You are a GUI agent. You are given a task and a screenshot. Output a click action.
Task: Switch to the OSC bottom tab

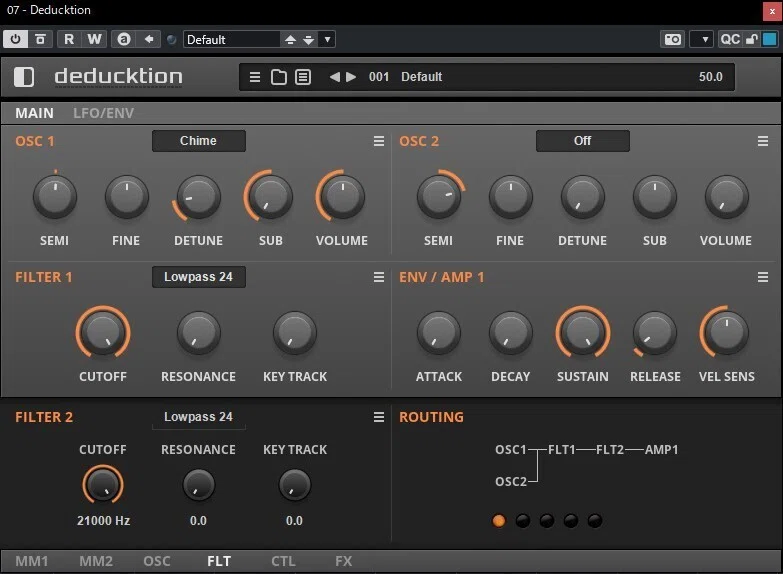coord(157,562)
